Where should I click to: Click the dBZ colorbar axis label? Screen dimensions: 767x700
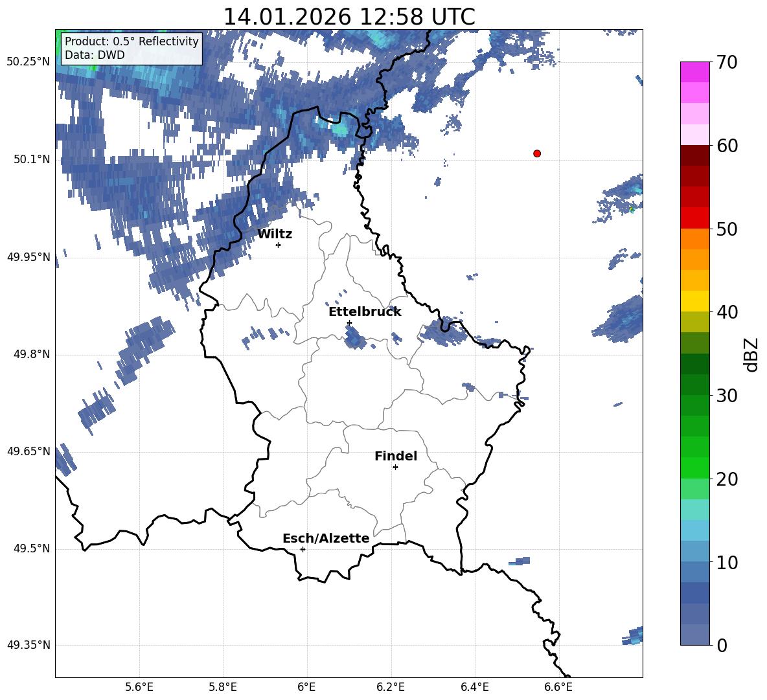(x=751, y=354)
